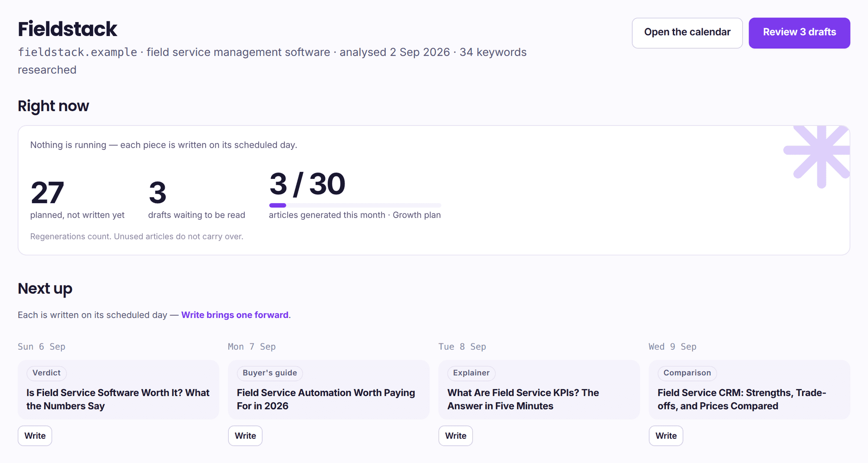This screenshot has width=868, height=463.
Task: Click the Buyer's guide tag
Action: tap(270, 373)
